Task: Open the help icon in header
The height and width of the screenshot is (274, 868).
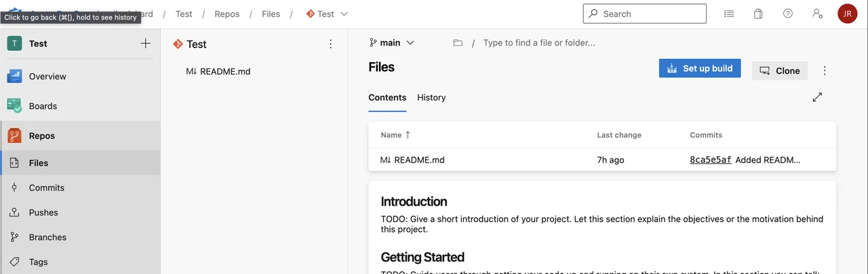Action: [788, 14]
